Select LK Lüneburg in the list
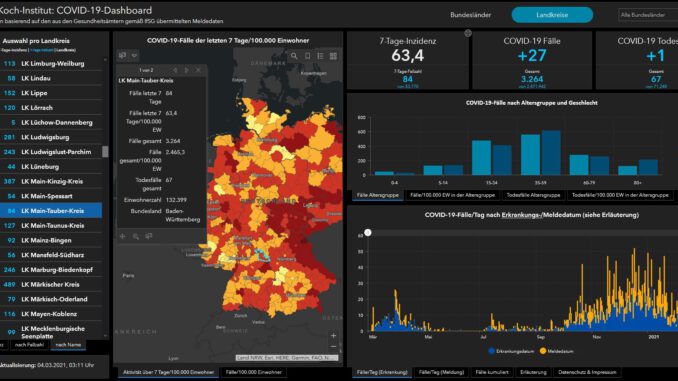Viewport: 678px width, 381px height. point(51,166)
